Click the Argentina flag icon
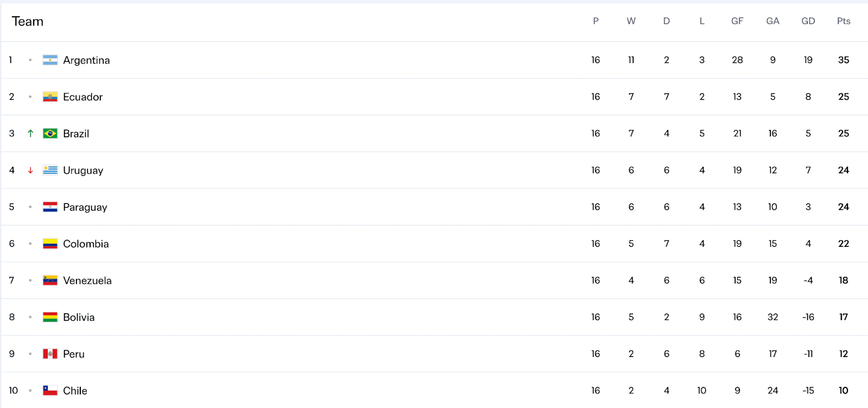868x408 pixels. pos(50,60)
